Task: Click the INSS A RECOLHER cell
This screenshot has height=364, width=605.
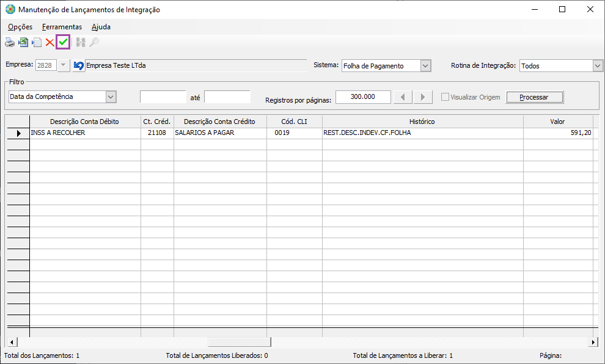Action: 85,133
